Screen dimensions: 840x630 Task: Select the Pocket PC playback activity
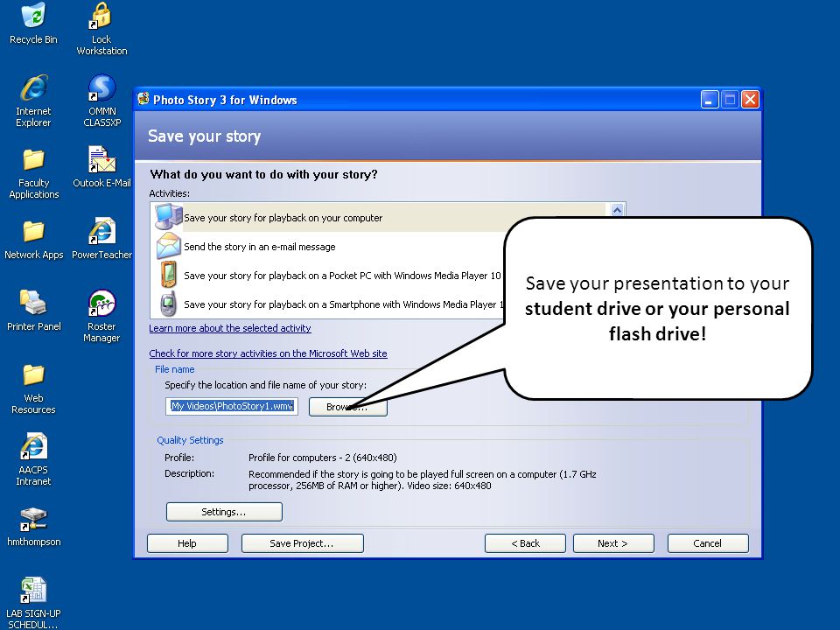click(x=342, y=276)
